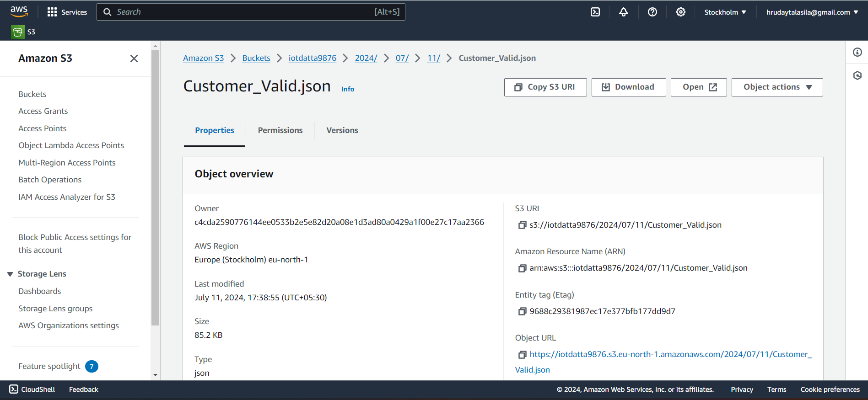The height and width of the screenshot is (400, 868).
Task: Open the info panel icon on right edge
Action: coord(857,52)
